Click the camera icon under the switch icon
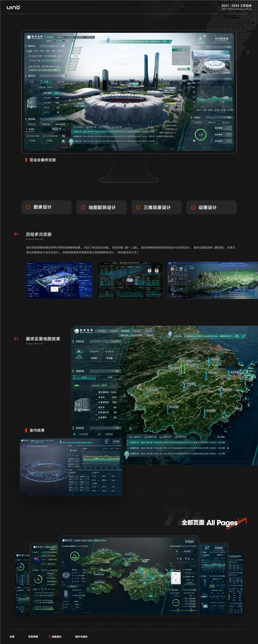The width and height of the screenshot is (258, 644). tap(64, 141)
